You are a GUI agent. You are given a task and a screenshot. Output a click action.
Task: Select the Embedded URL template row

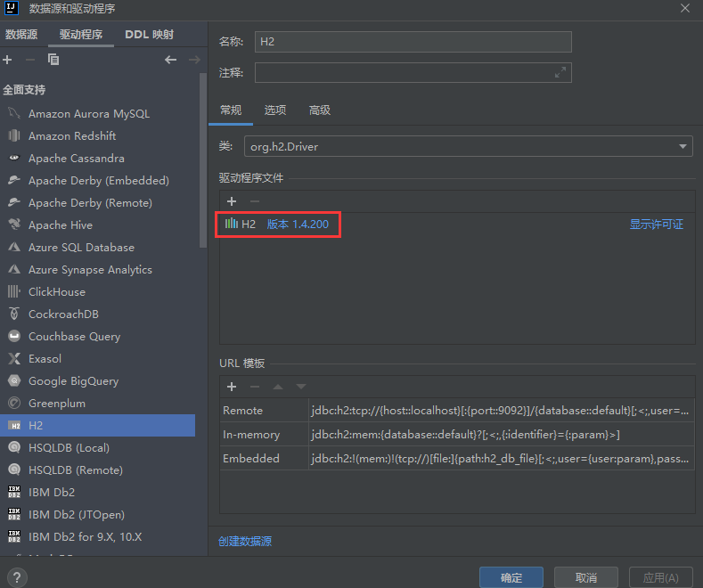(457, 458)
